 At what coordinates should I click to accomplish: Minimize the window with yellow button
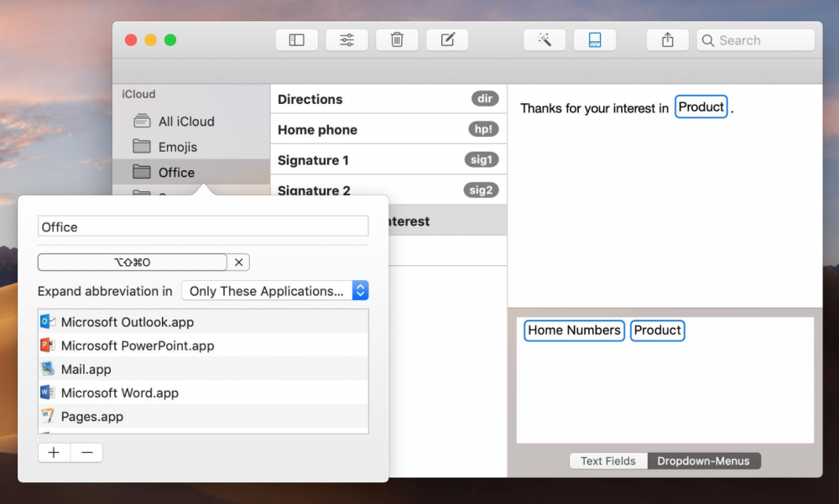point(150,40)
